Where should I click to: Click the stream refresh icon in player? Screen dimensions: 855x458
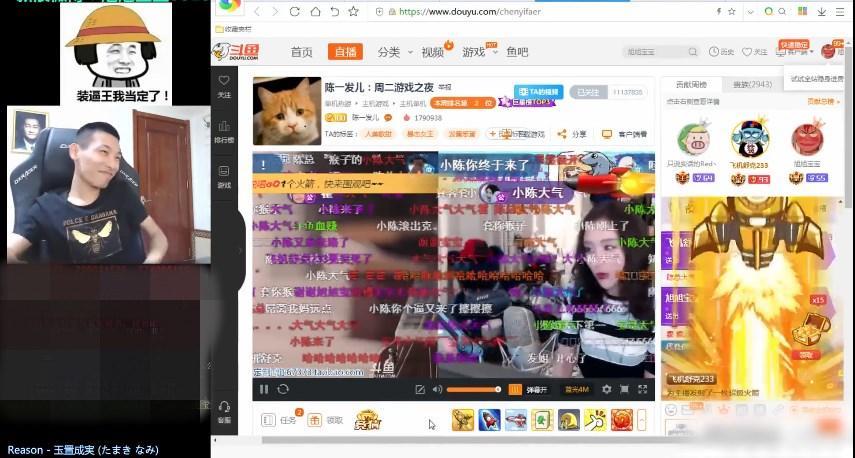click(x=283, y=389)
